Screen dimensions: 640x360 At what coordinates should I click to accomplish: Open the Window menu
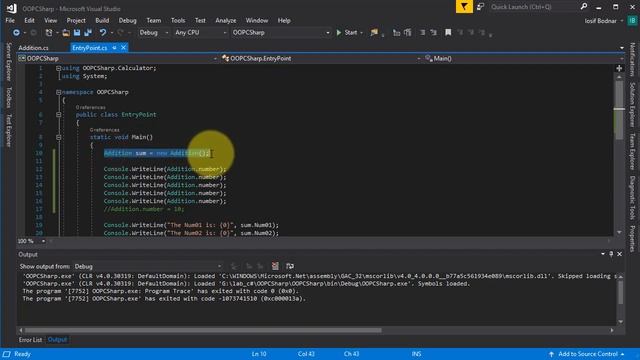coord(257,20)
